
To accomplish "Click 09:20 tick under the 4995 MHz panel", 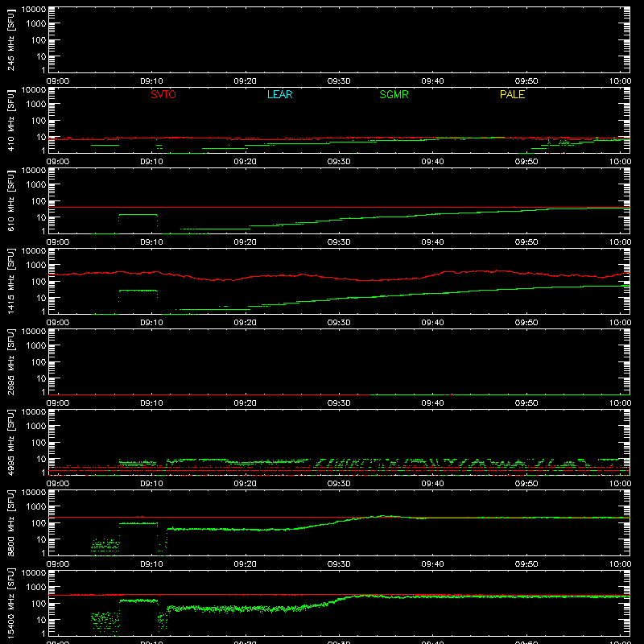I will click(246, 484).
